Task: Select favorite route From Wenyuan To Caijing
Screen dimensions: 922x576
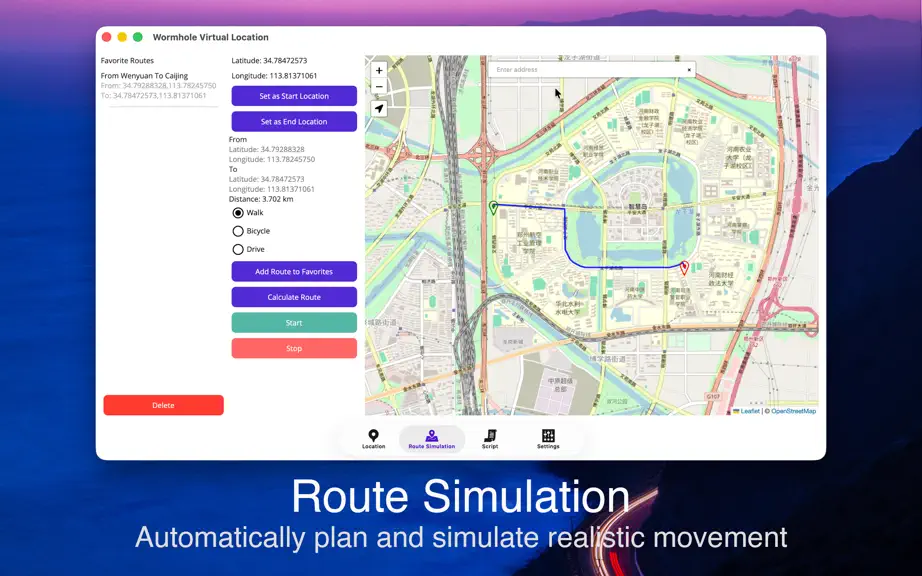Action: (159, 85)
